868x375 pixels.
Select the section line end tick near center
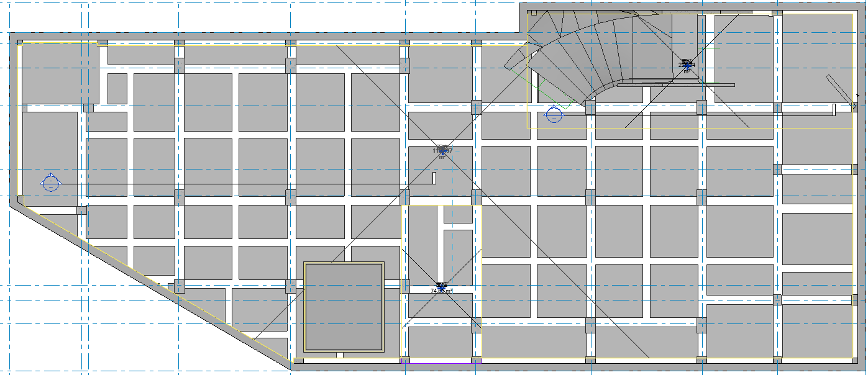tap(434, 178)
